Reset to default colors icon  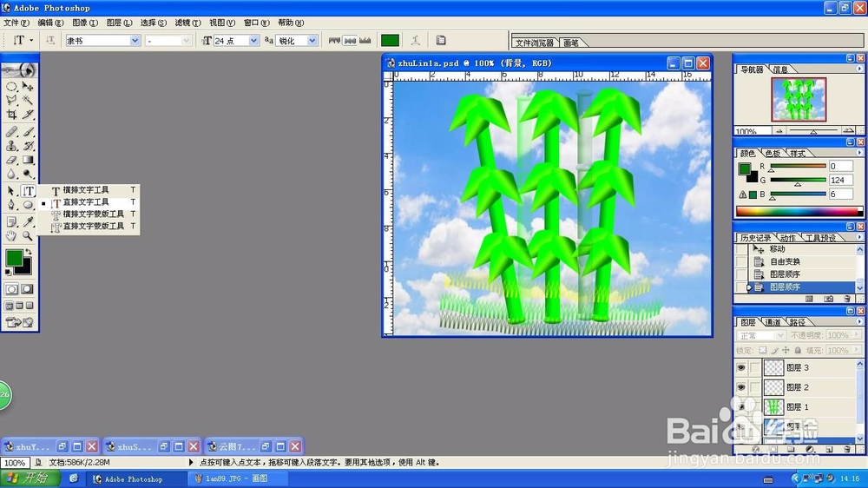tap(8, 273)
